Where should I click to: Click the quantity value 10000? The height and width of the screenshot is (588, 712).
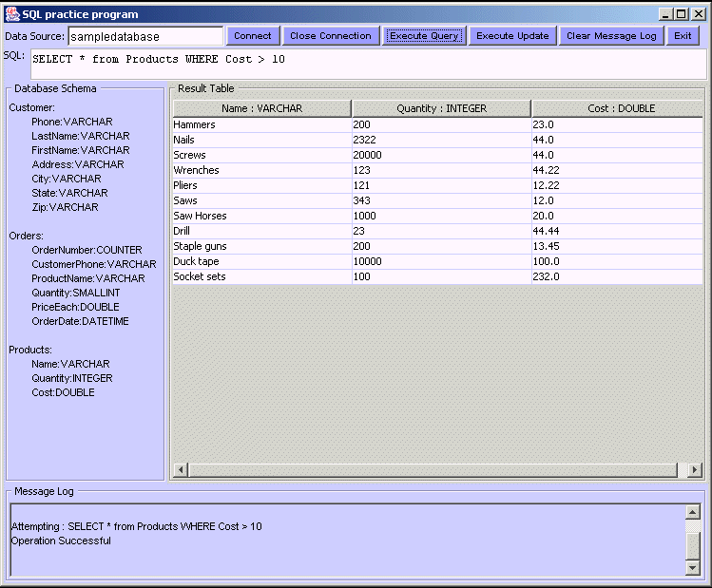(441, 261)
